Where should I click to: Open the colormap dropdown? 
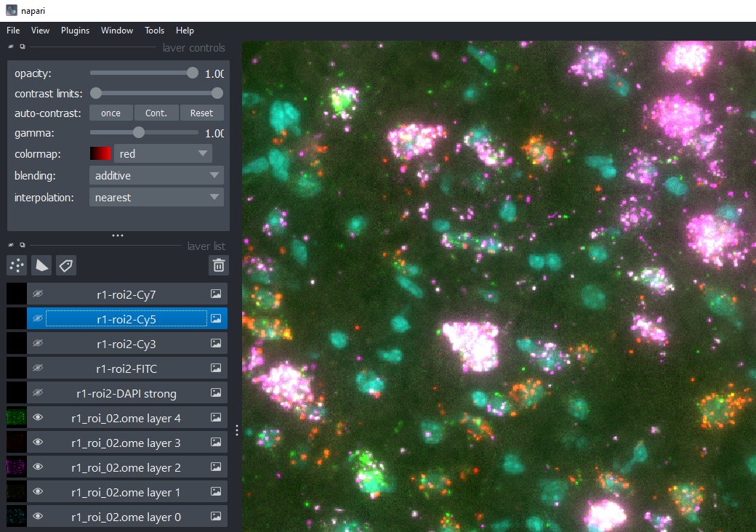(163, 153)
